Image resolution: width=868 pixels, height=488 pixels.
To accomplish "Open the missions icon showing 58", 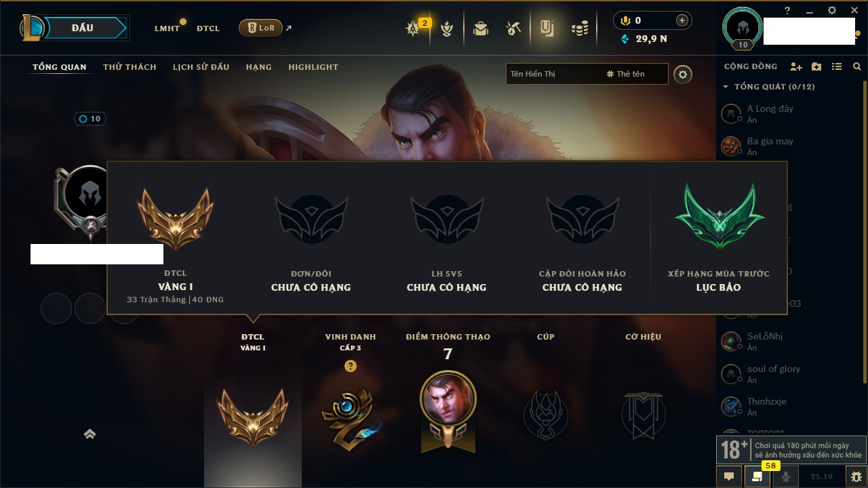I will pos(757,476).
